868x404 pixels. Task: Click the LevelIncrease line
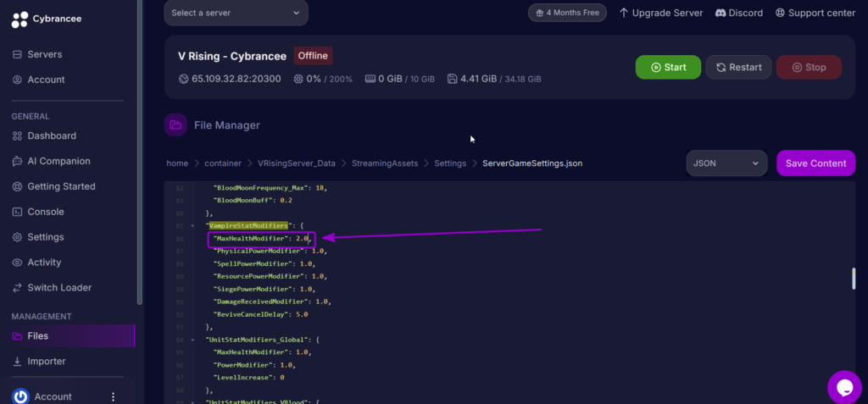[x=248, y=378]
